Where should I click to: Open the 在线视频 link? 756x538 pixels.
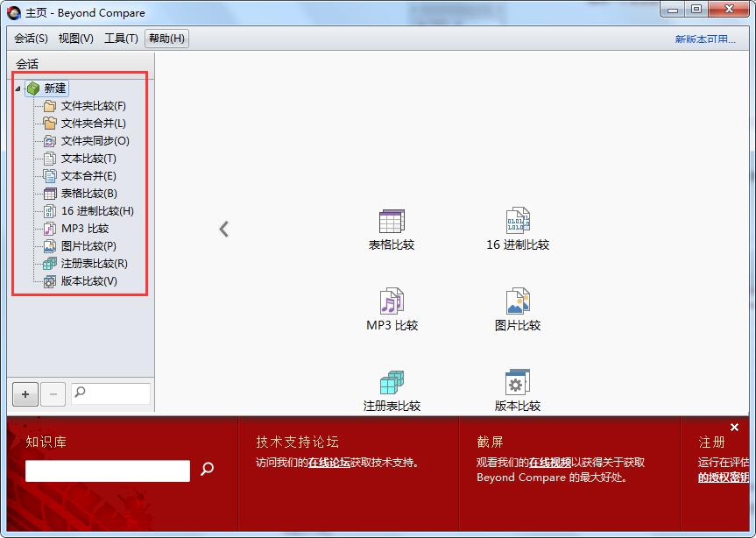click(549, 463)
